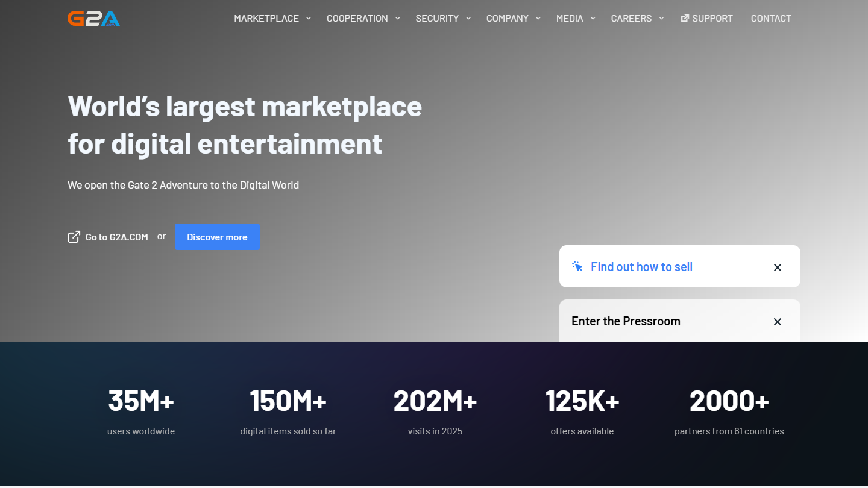Open the Find out how to sell link
Screen dimensions: 868x488
(x=641, y=267)
